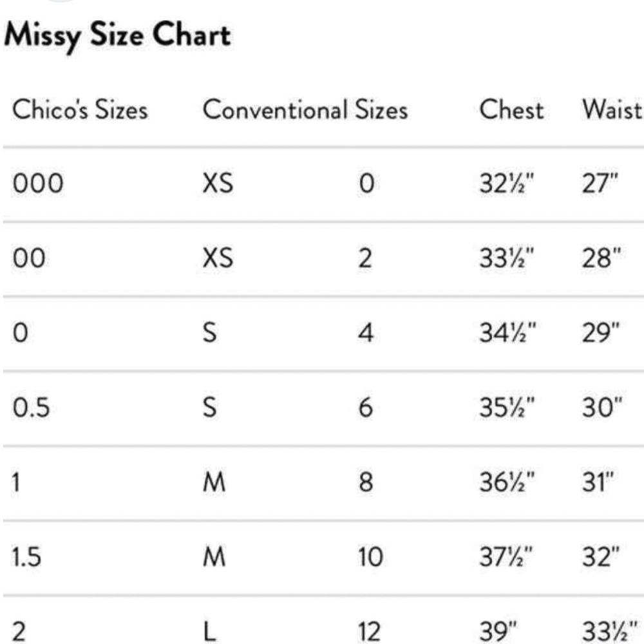The height and width of the screenshot is (644, 644).
Task: Select the Chico's Sizes column header
Action: pos(80,109)
